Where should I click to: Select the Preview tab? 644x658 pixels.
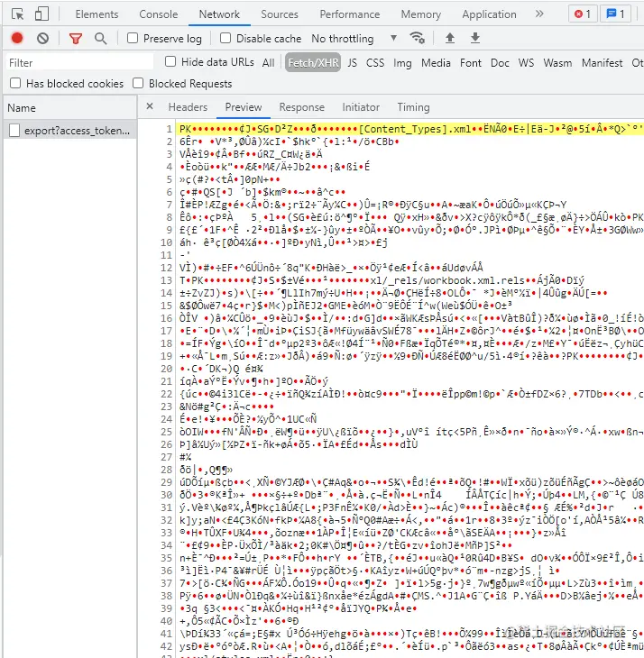click(x=244, y=107)
